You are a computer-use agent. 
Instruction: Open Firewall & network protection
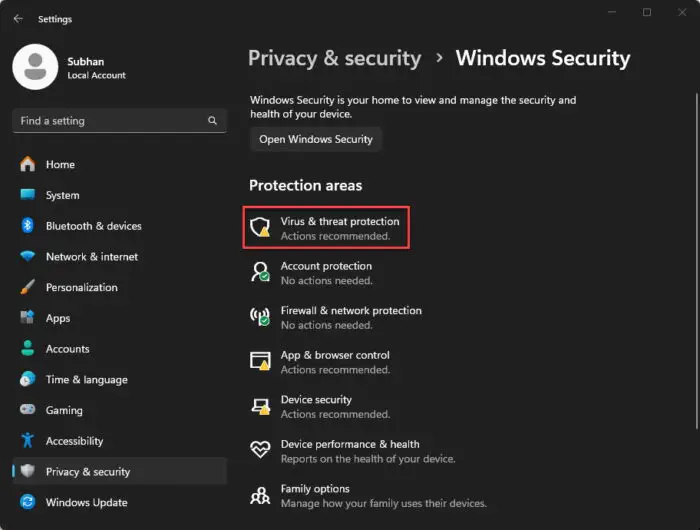click(336, 317)
